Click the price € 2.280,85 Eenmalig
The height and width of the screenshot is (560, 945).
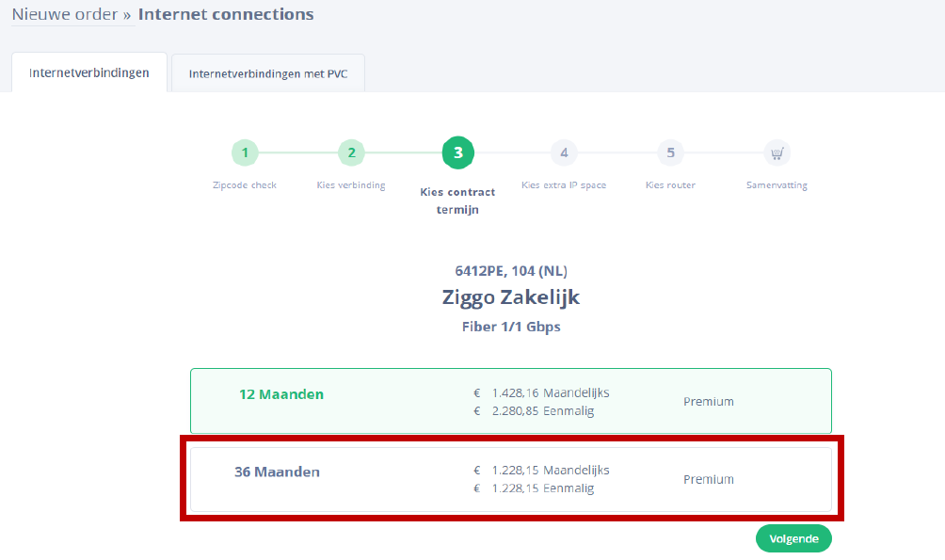534,411
